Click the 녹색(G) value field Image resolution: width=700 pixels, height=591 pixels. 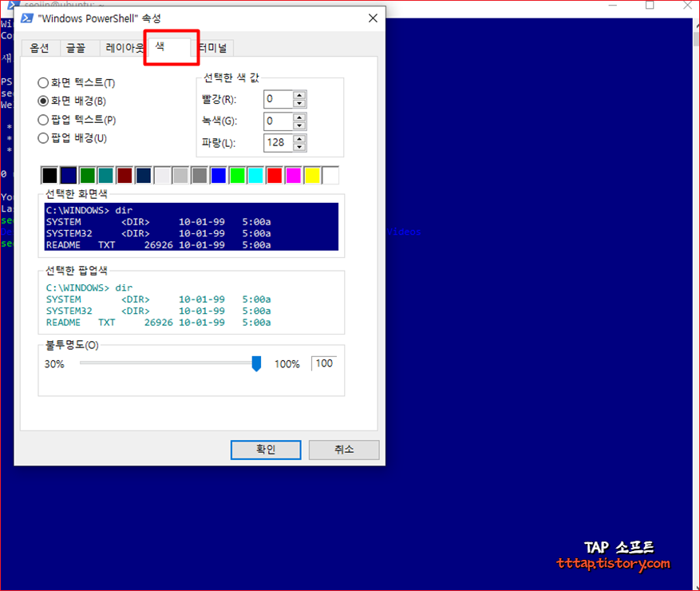tap(279, 121)
